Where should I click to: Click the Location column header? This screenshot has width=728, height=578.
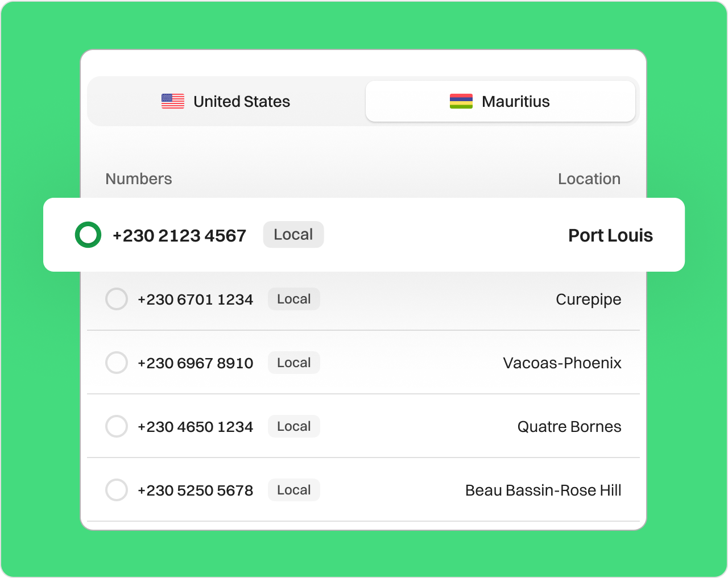[x=589, y=178]
